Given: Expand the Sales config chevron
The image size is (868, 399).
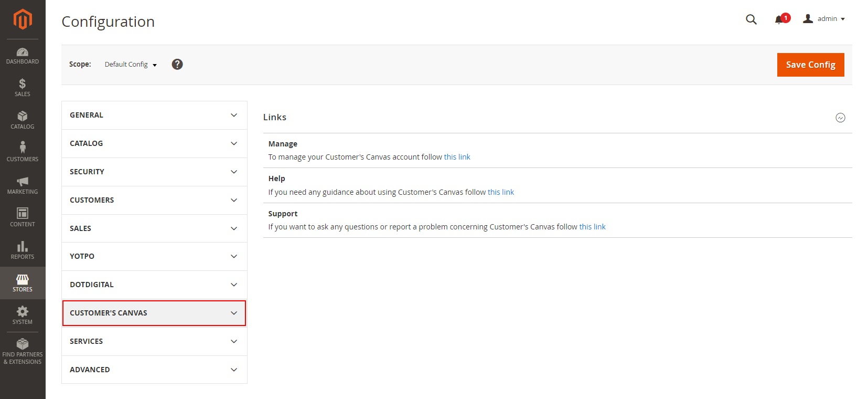Looking at the screenshot, I should pos(234,228).
